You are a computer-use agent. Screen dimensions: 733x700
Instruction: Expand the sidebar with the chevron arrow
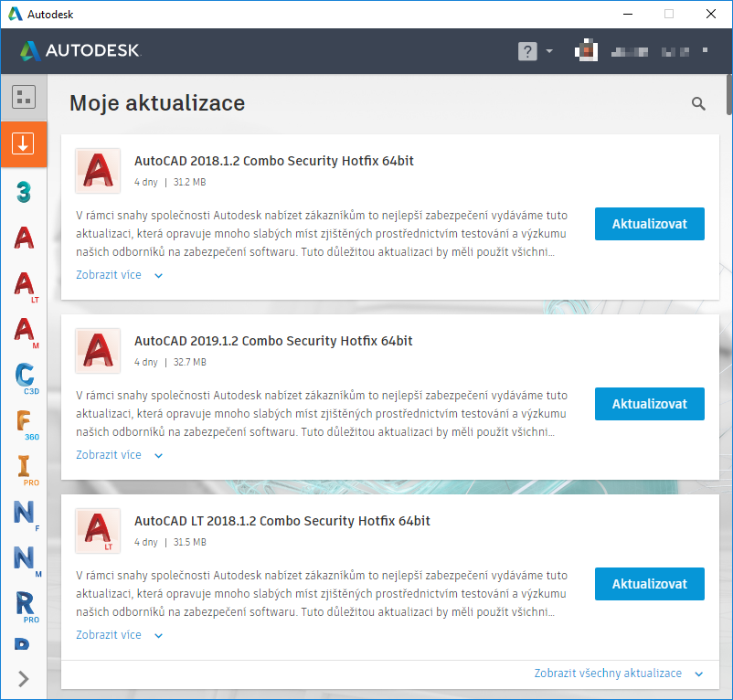click(24, 678)
